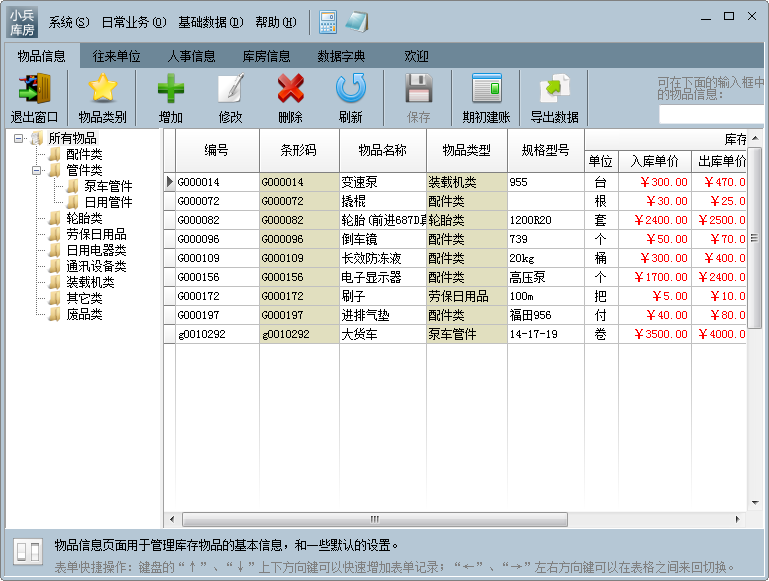Select 劳保日用品 in the tree

pyautogui.click(x=96, y=234)
